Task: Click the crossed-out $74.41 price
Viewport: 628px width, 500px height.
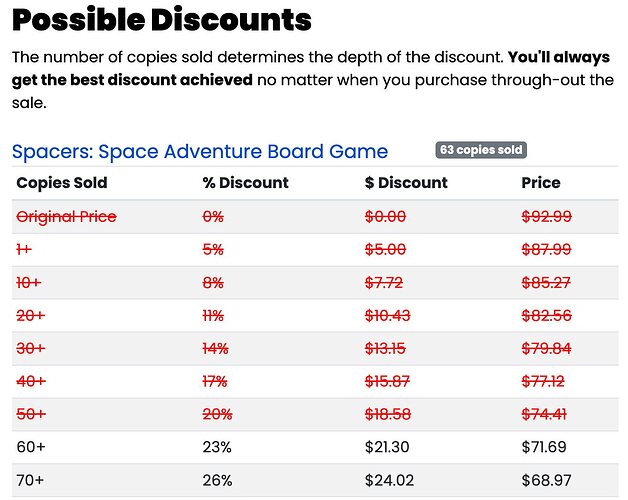Action: click(544, 414)
